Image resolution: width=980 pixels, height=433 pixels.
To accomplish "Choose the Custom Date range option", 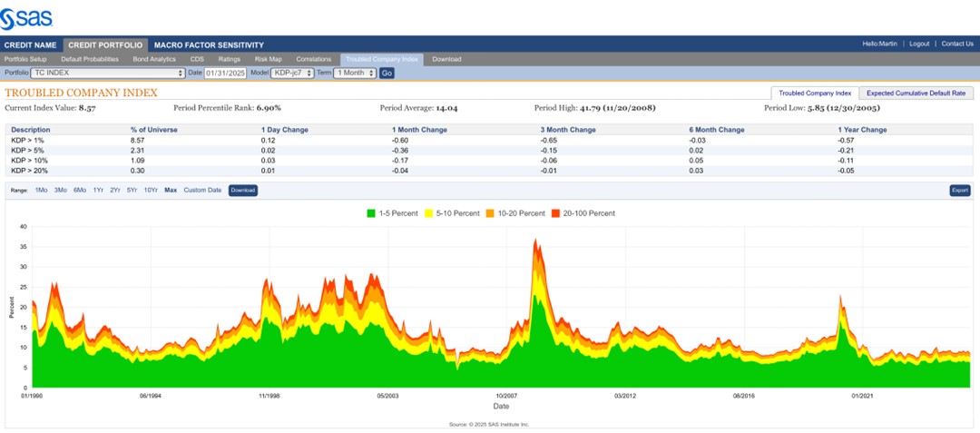I will click(x=202, y=191).
